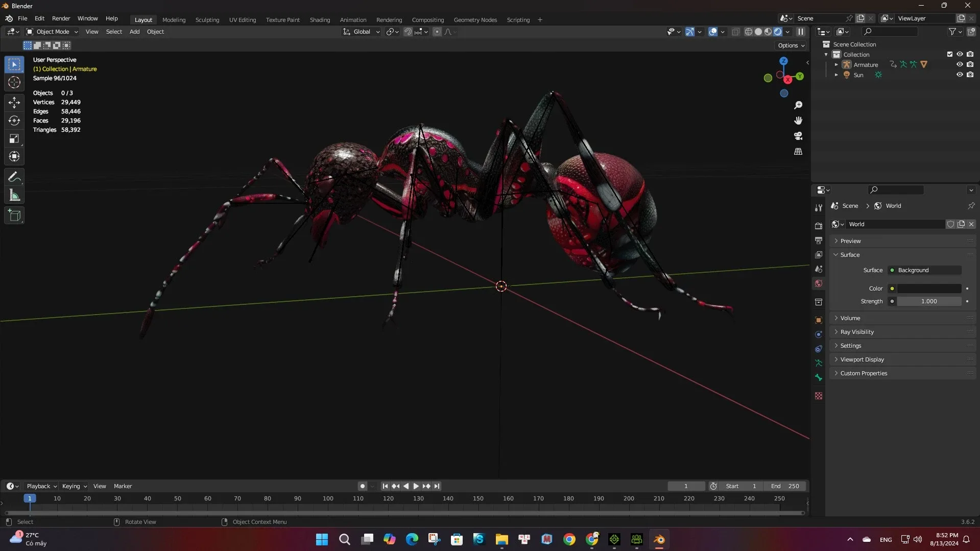Switch to the Shading workspace tab

(320, 20)
